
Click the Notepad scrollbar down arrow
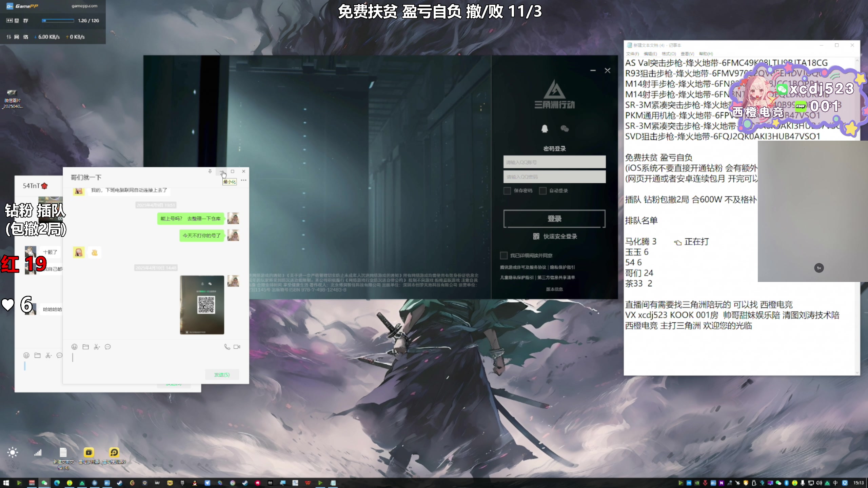(857, 373)
